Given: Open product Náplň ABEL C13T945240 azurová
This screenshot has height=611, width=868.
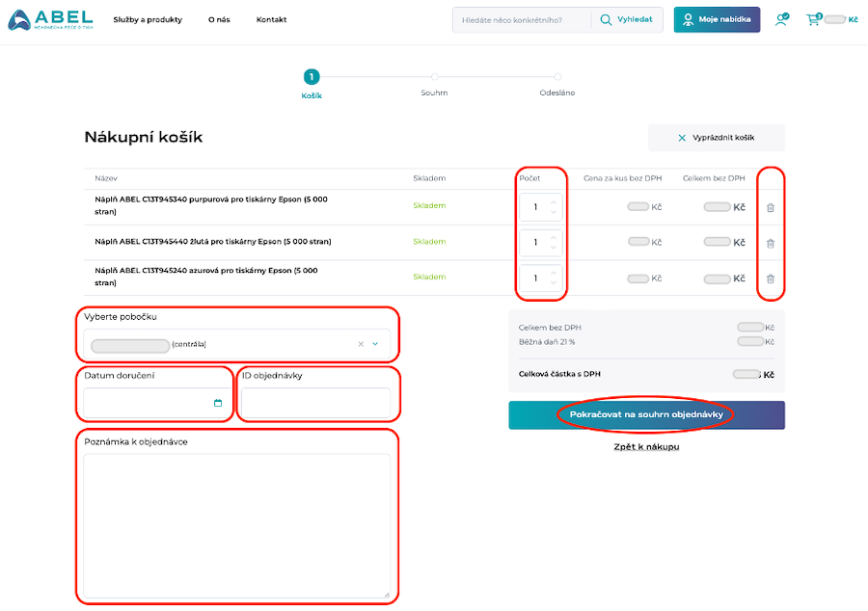Looking at the screenshot, I should [206, 277].
